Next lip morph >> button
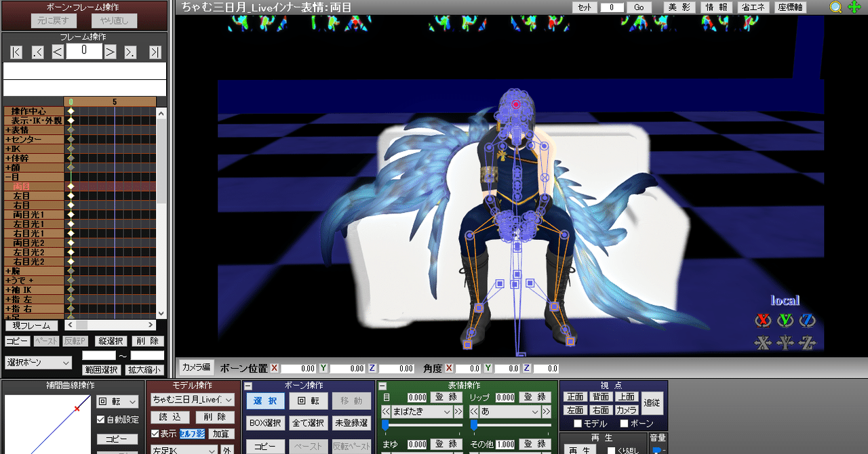The width and height of the screenshot is (868, 454). click(x=547, y=411)
